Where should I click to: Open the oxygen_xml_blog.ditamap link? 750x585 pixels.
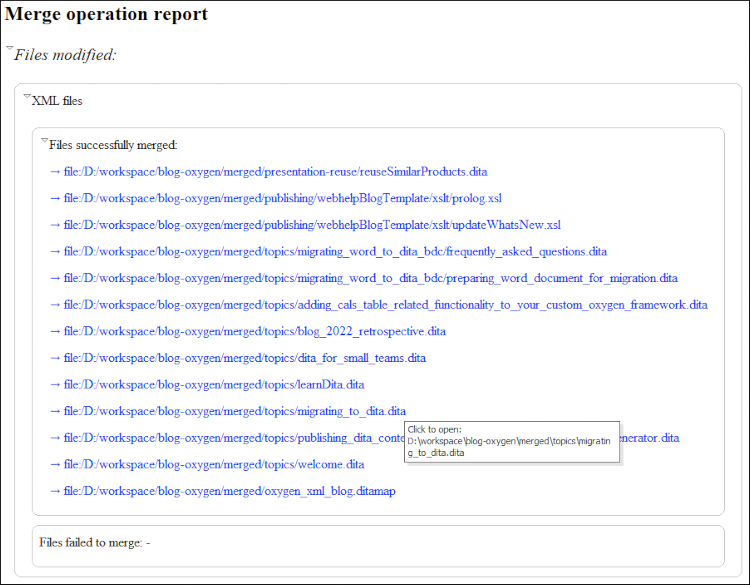tap(230, 491)
